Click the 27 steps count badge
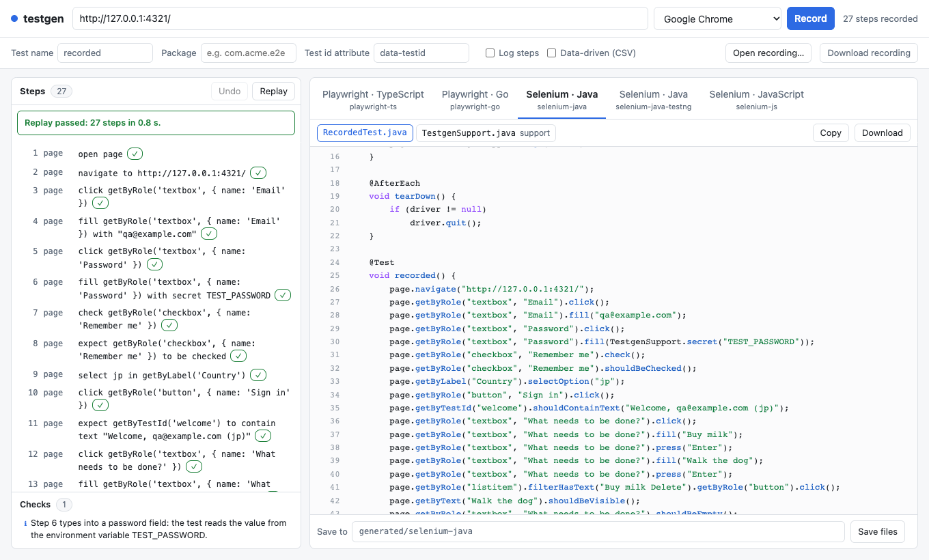The image size is (929, 560). coord(61,92)
